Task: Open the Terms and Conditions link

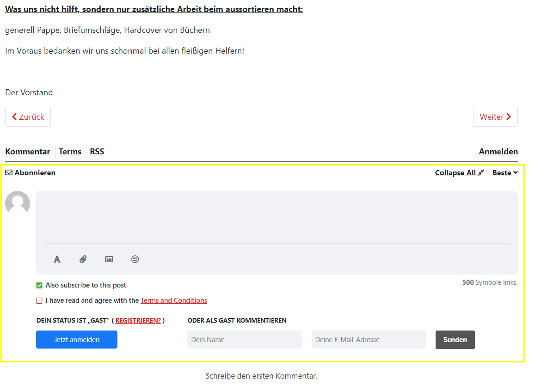Action: pyautogui.click(x=173, y=300)
